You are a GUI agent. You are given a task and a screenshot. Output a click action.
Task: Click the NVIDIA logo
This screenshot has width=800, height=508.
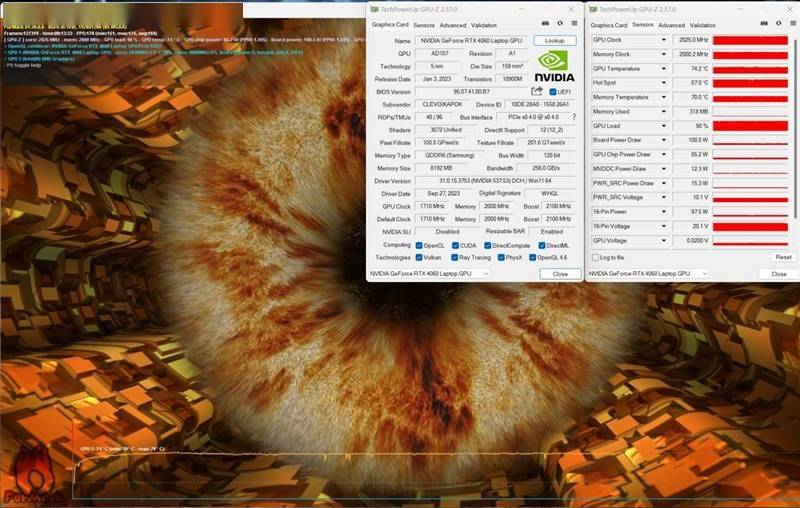[554, 67]
